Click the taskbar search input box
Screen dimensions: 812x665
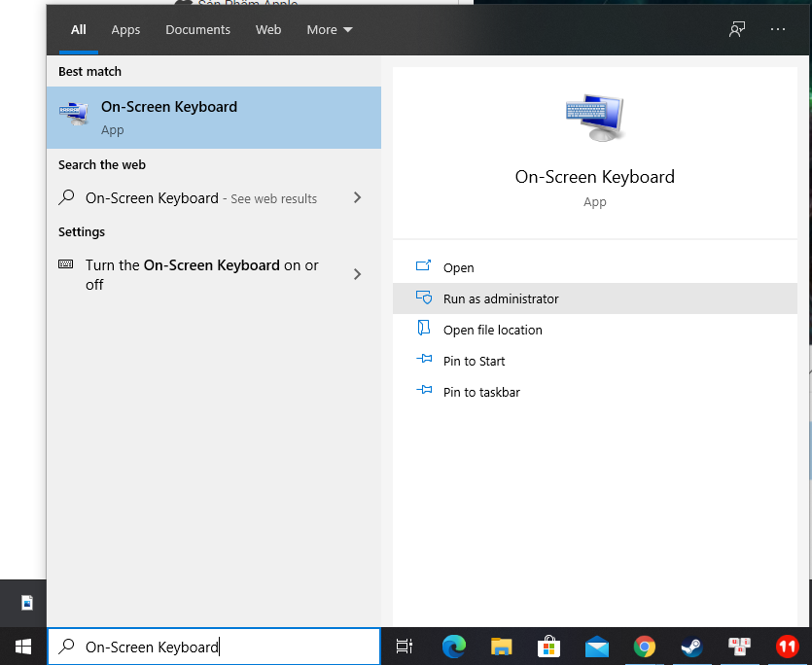tap(214, 647)
